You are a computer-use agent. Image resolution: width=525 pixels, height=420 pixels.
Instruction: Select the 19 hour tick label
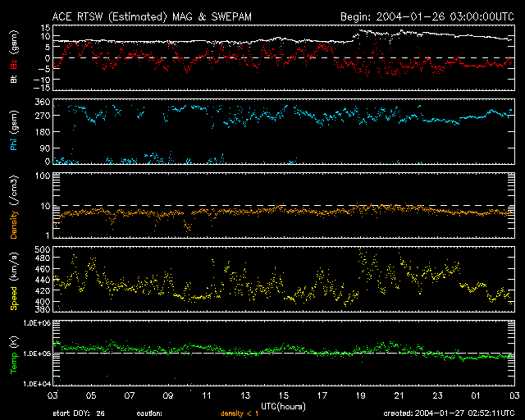(x=359, y=395)
